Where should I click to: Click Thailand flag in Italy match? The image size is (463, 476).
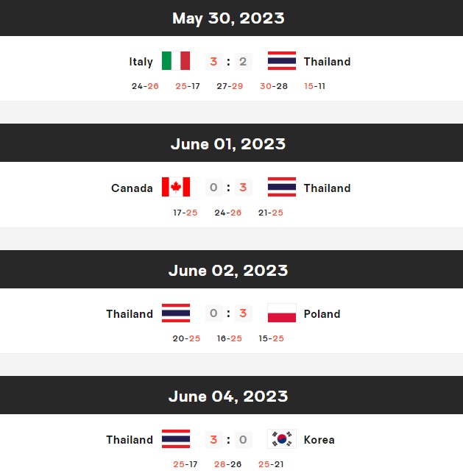pyautogui.click(x=282, y=61)
